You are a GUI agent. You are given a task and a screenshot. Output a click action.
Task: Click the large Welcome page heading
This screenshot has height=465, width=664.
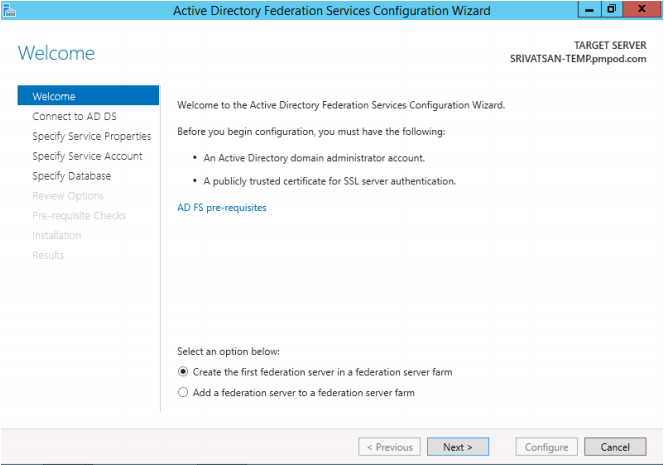pyautogui.click(x=56, y=53)
